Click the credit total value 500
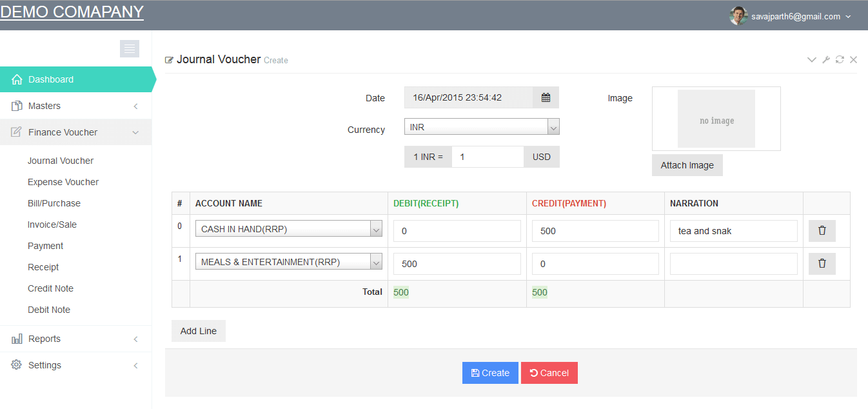This screenshot has height=409, width=868. point(540,292)
